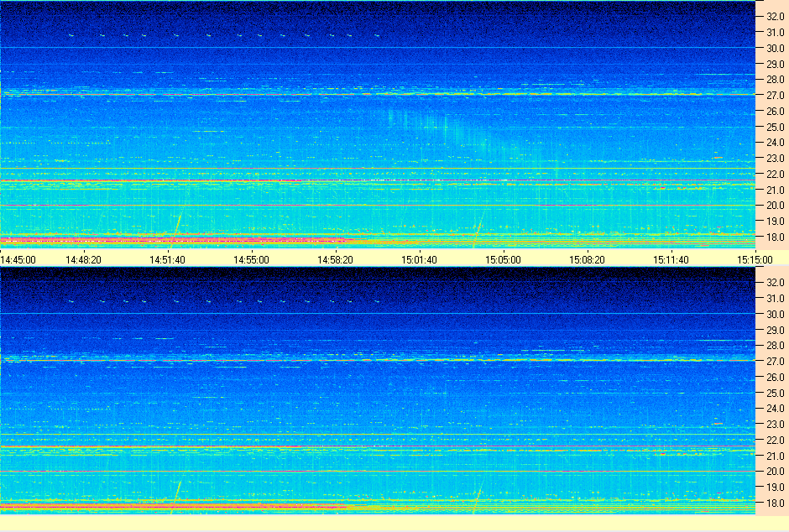Image resolution: width=789 pixels, height=532 pixels.
Task: Click 30.0 on the upper frequency scale
Action: click(776, 49)
